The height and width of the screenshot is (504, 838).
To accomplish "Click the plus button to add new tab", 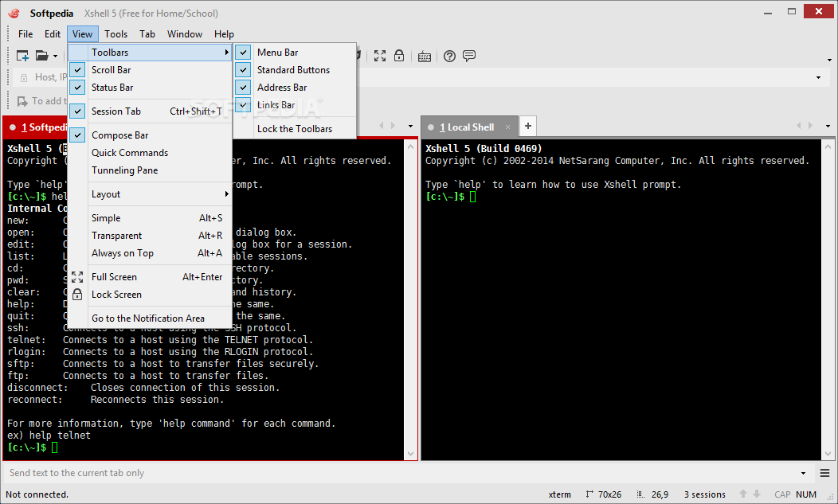I will point(527,126).
